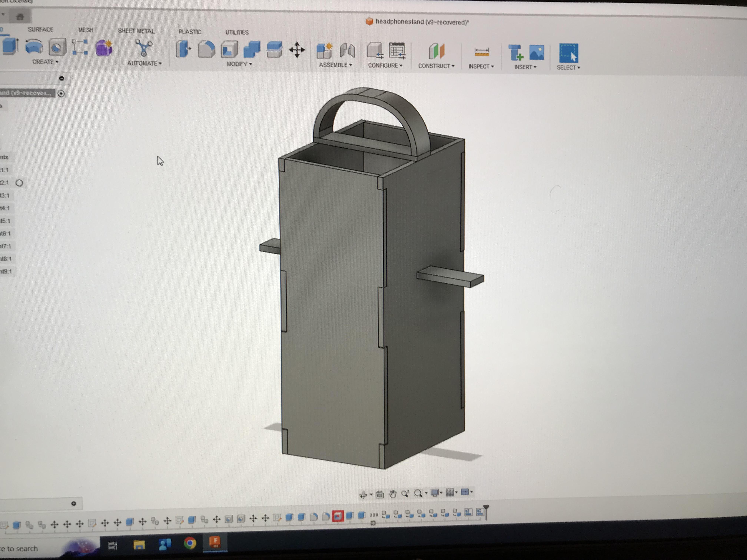Select the Move/Copy four-arrow tool in toolbar
747x560 pixels.
pos(297,50)
